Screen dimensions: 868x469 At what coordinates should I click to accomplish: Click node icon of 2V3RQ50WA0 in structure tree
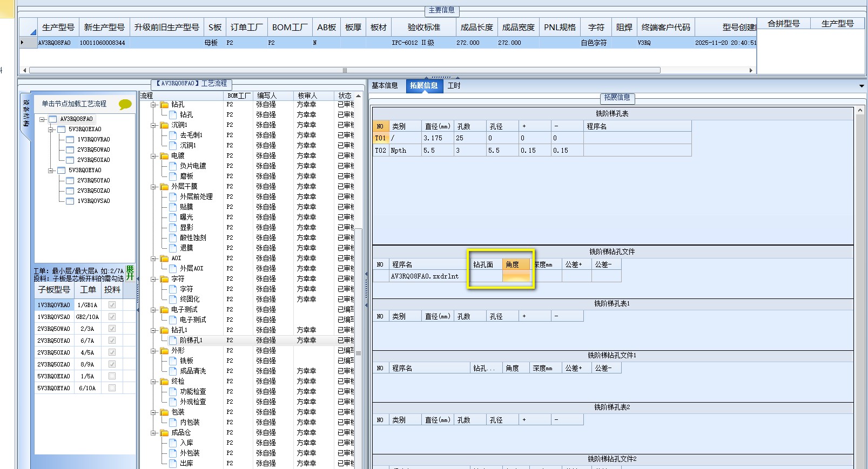click(70, 150)
